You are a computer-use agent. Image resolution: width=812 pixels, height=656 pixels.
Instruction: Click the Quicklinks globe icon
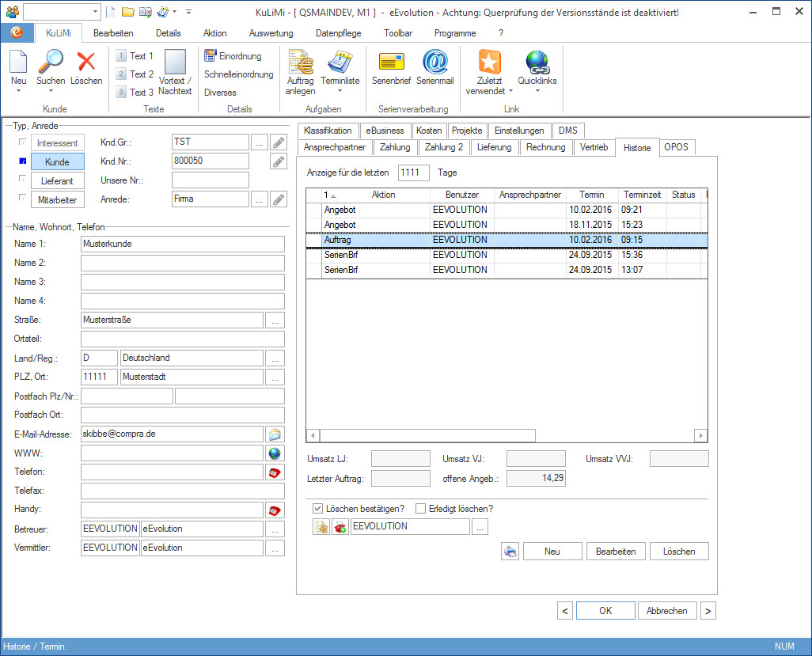[x=537, y=62]
